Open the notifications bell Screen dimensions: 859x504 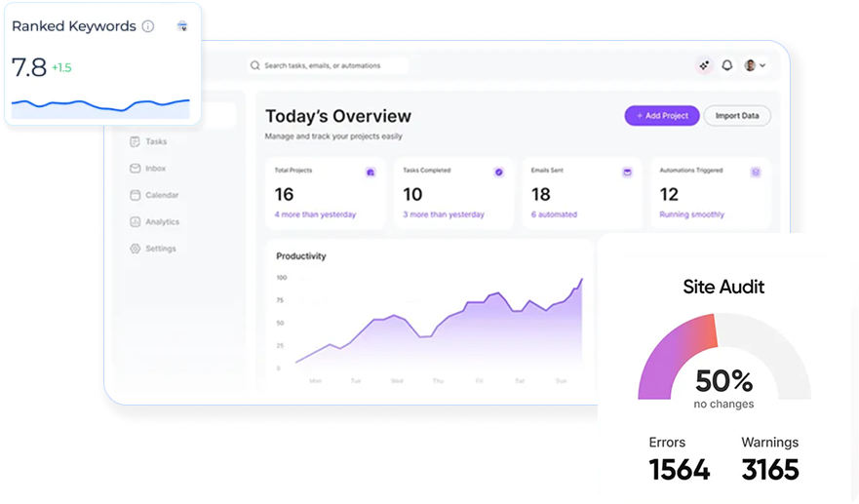(x=726, y=65)
